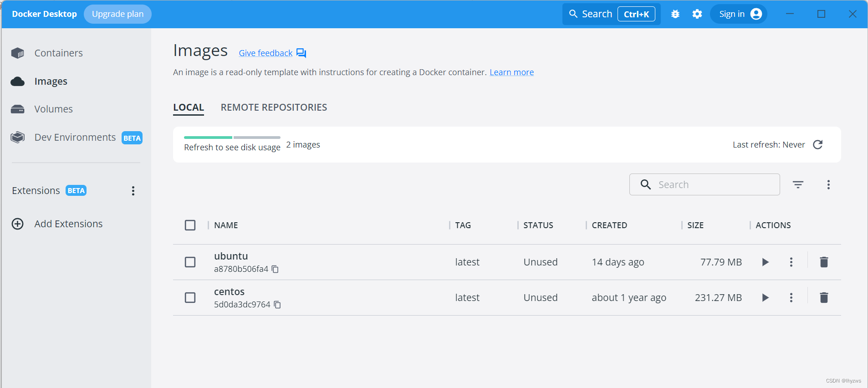868x388 pixels.
Task: Click the 77.79 MB size cell
Action: [x=721, y=262]
